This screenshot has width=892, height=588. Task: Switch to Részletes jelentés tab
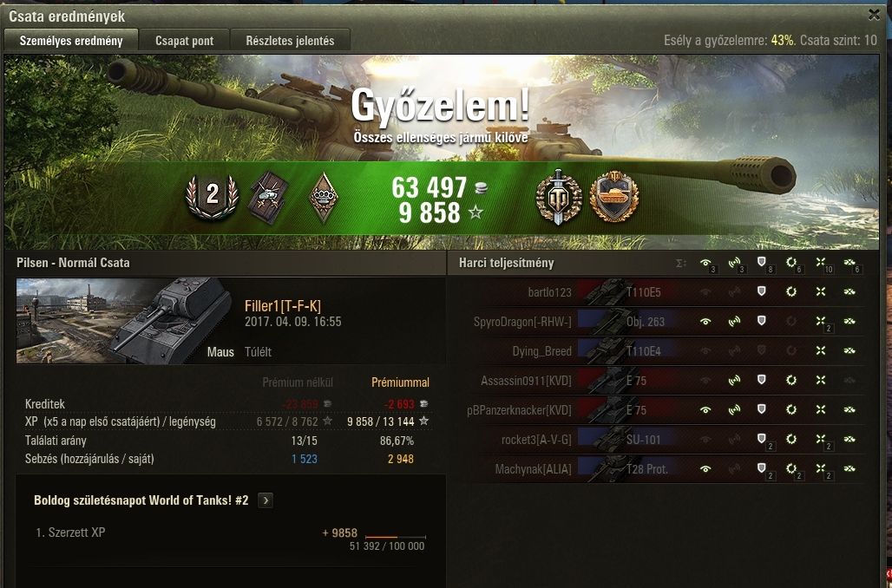pos(290,41)
